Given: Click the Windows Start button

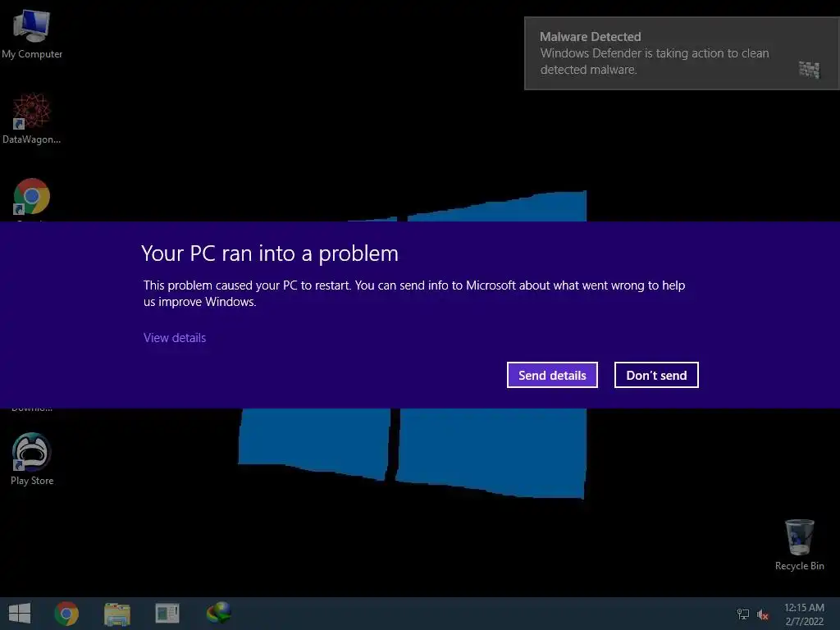Looking at the screenshot, I should [x=20, y=614].
